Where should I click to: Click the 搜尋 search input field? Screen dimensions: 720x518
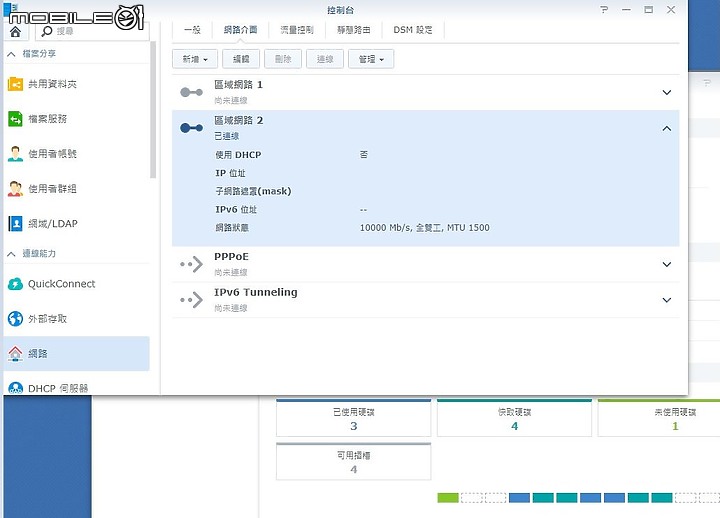point(92,31)
